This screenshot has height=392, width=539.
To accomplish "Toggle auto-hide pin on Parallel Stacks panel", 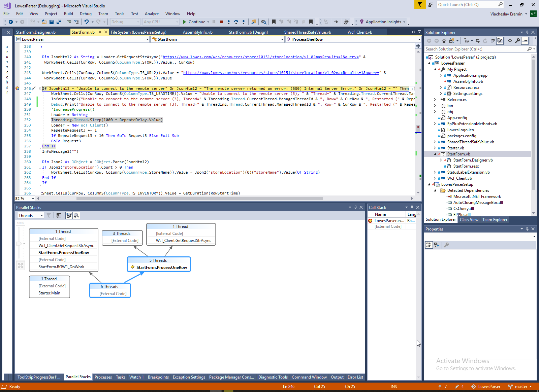I will [x=355, y=207].
